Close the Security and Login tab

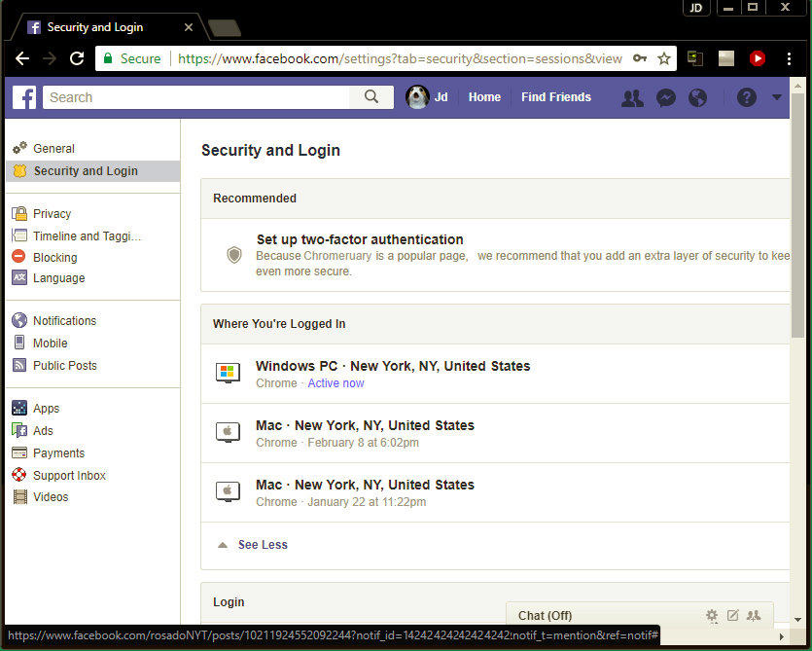(x=189, y=27)
